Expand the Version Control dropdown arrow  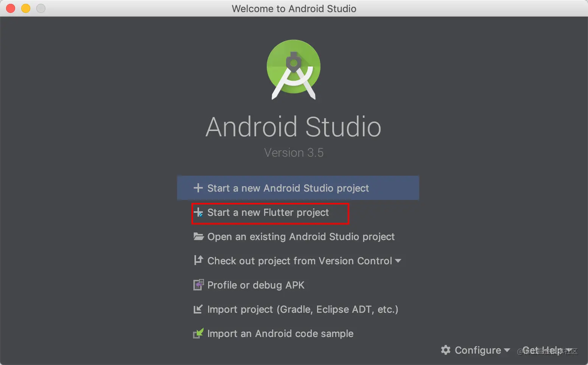point(398,261)
